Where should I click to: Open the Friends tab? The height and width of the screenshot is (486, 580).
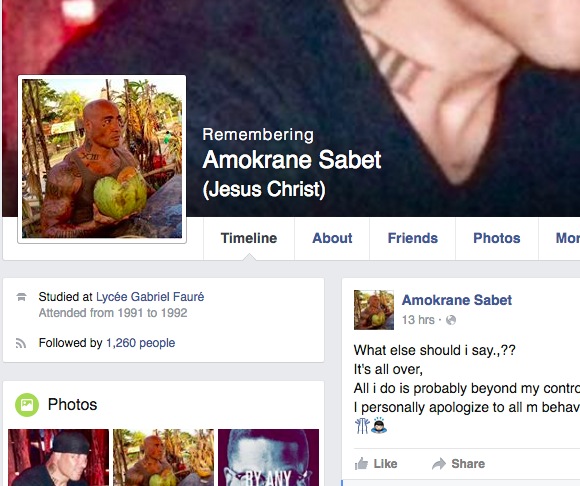(412, 238)
